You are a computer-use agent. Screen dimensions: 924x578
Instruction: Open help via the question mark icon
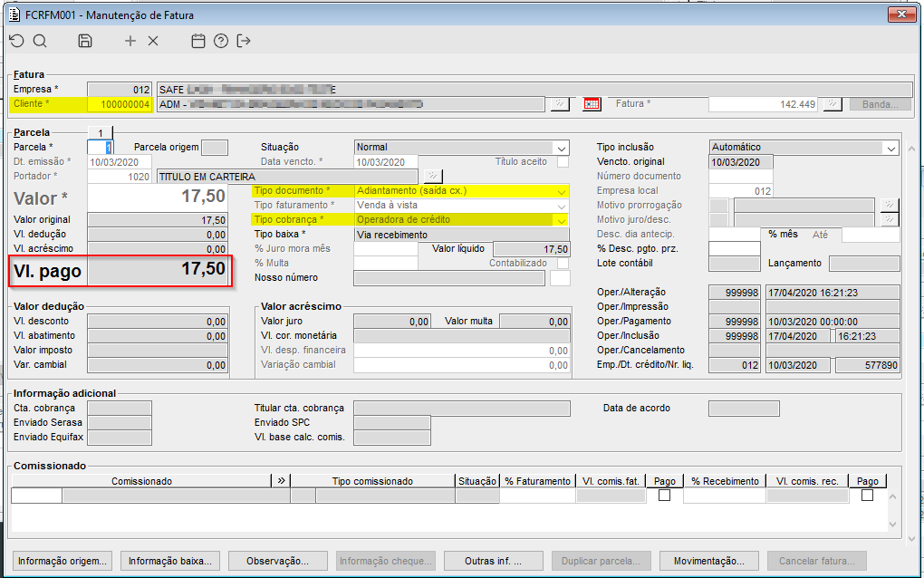[x=221, y=41]
